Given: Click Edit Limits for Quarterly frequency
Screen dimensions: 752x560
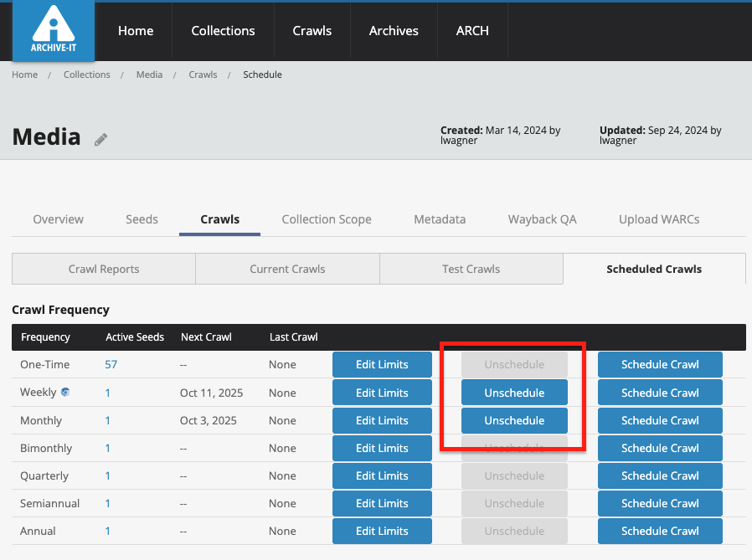Looking at the screenshot, I should (382, 475).
